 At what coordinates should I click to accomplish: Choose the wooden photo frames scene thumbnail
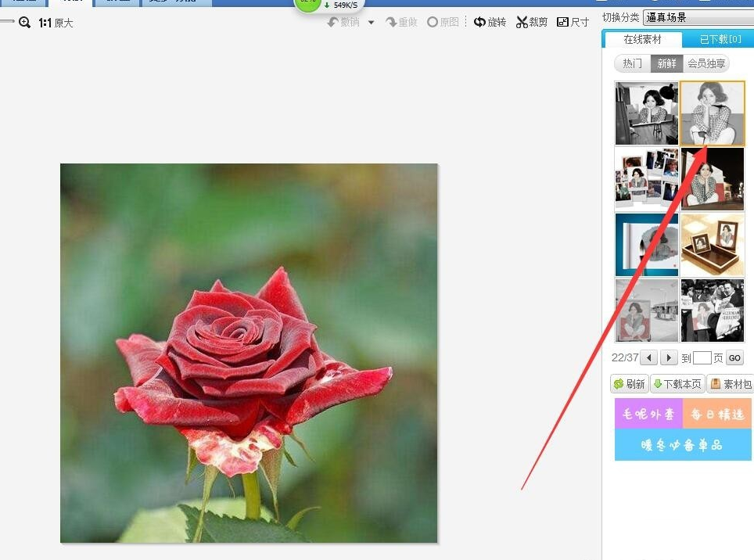713,245
